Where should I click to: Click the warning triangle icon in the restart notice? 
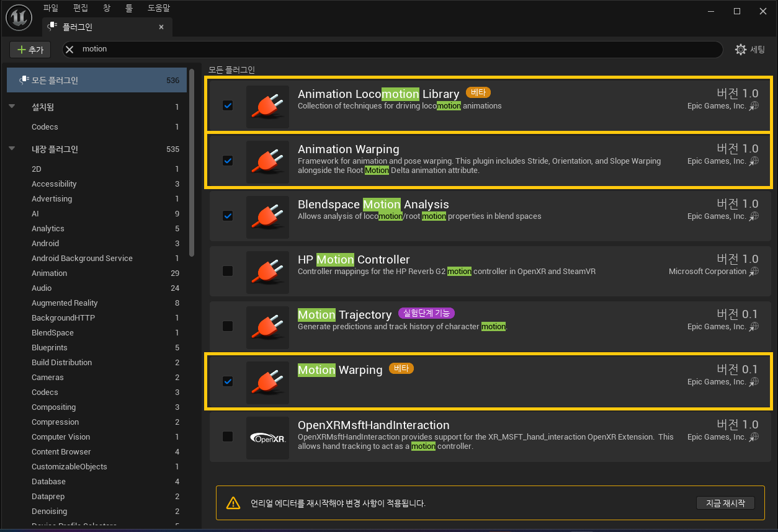[x=233, y=503]
